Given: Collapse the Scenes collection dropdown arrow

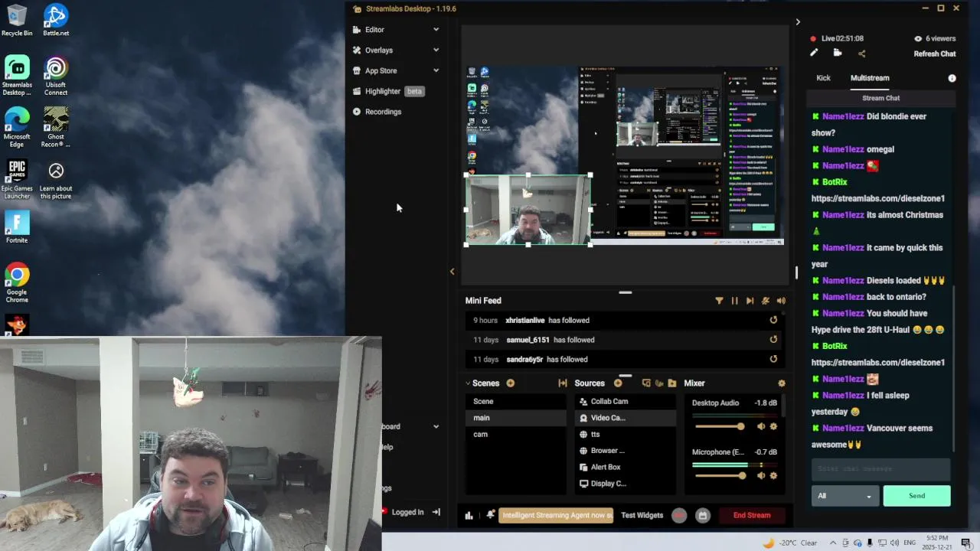Looking at the screenshot, I should [x=468, y=383].
